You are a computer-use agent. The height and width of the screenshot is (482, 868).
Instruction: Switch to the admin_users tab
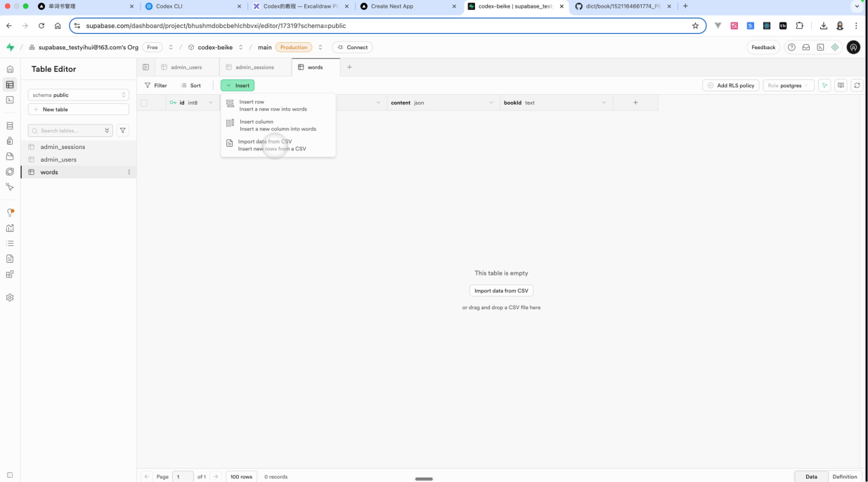tap(186, 67)
